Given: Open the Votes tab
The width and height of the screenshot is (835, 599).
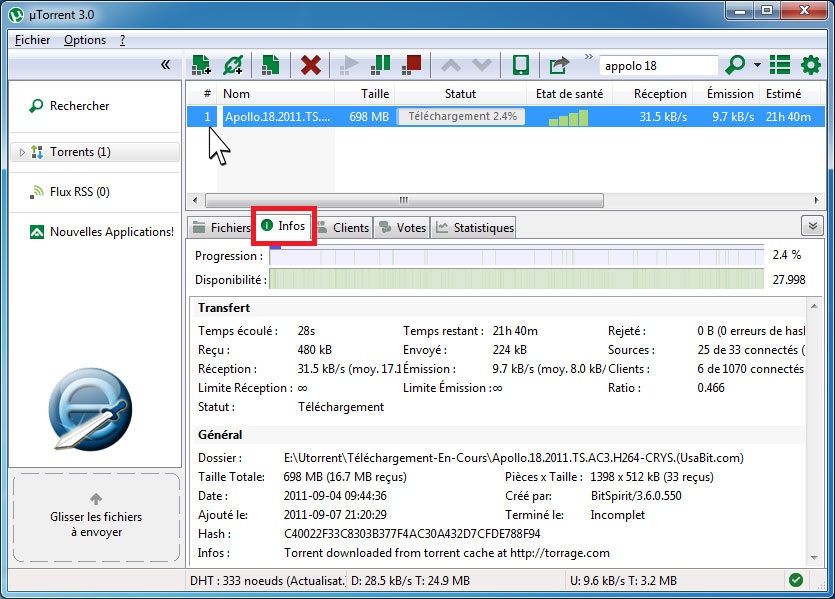Looking at the screenshot, I should (403, 228).
